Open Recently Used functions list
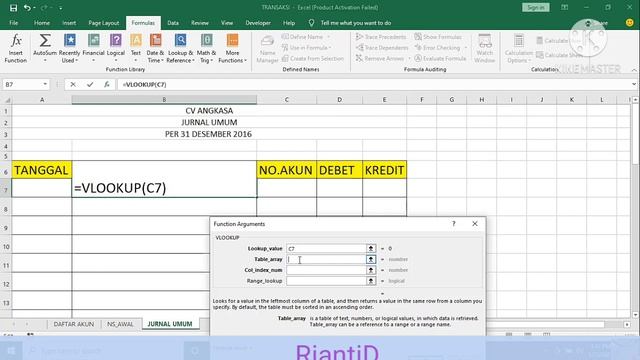The width and height of the screenshot is (640, 360). click(x=69, y=49)
